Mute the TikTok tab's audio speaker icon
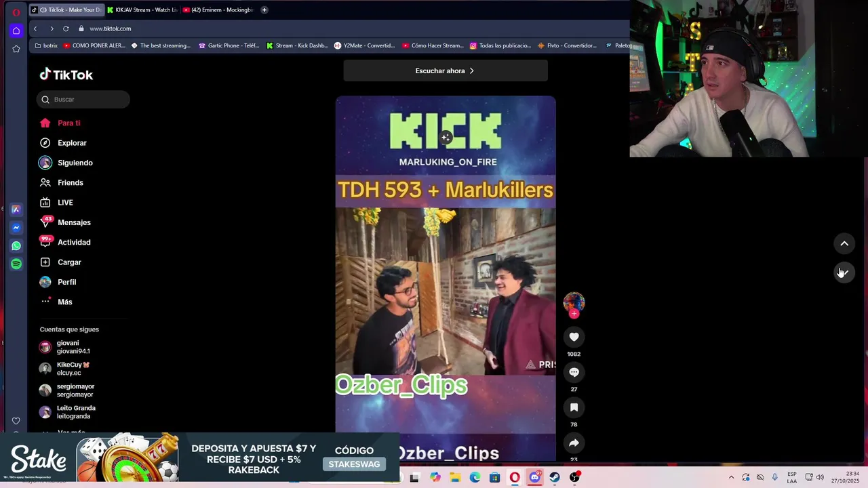Screen dimensions: 868x488 pos(43,9)
